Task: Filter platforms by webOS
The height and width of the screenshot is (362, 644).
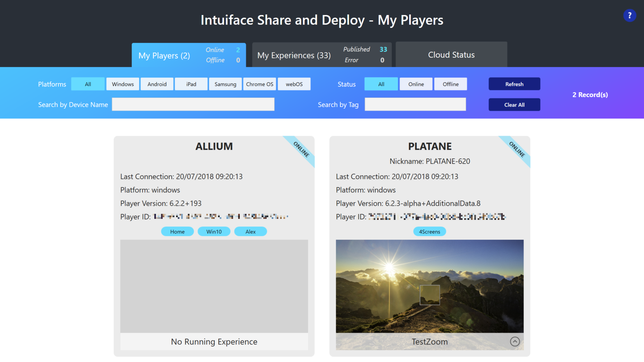Action: click(294, 84)
